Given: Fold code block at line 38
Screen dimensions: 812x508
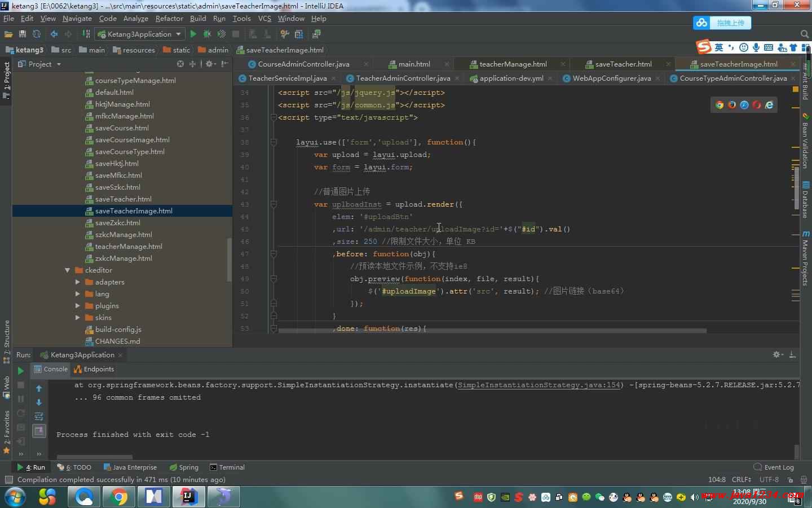Looking at the screenshot, I should click(273, 142).
